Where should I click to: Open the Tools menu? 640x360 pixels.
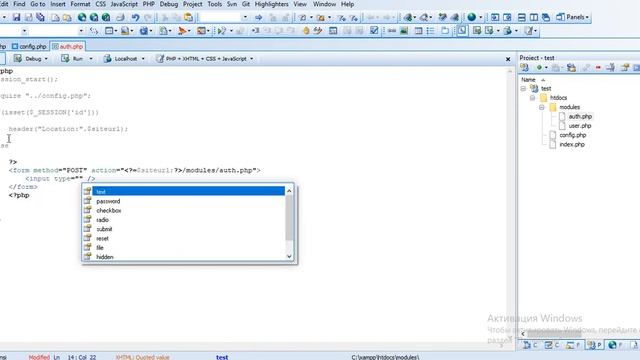tap(215, 4)
